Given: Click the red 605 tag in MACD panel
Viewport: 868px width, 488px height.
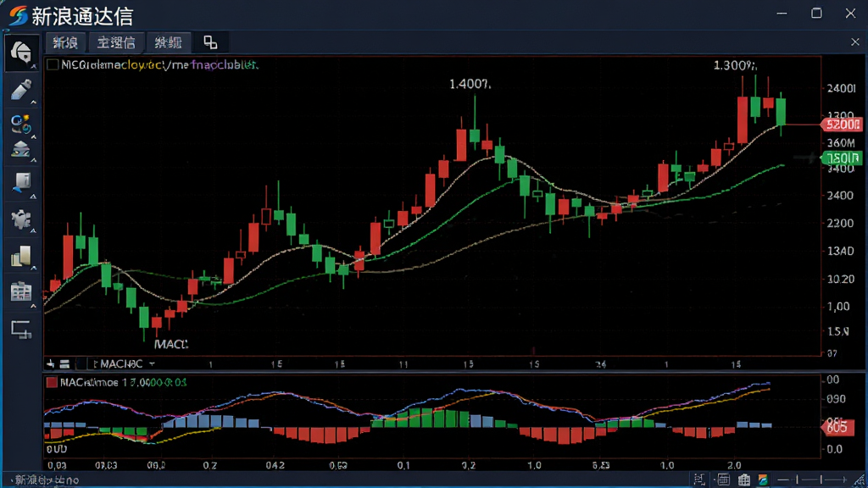Looking at the screenshot, I should pos(837,427).
